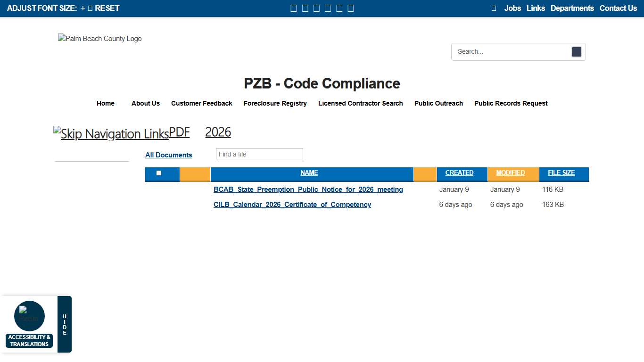Screen dimensions: 644x362
Task: Click the Find a file input
Action: 259,154
